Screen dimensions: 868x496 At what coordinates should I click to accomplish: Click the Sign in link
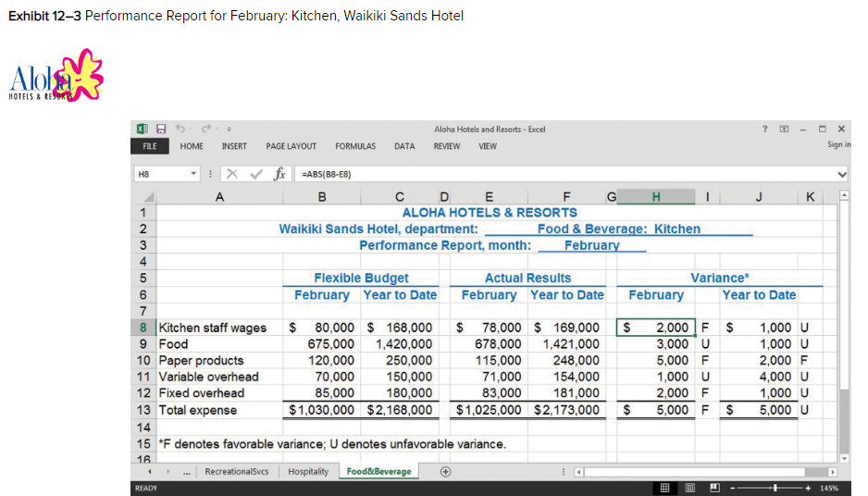click(x=839, y=144)
